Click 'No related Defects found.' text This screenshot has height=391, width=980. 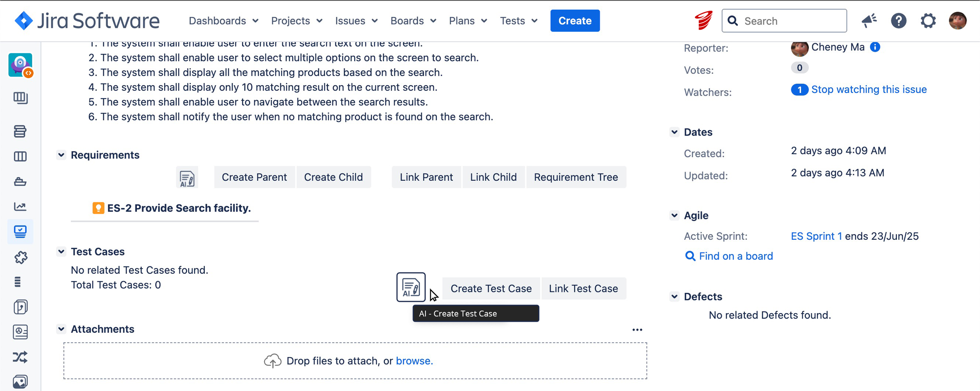[x=770, y=315]
